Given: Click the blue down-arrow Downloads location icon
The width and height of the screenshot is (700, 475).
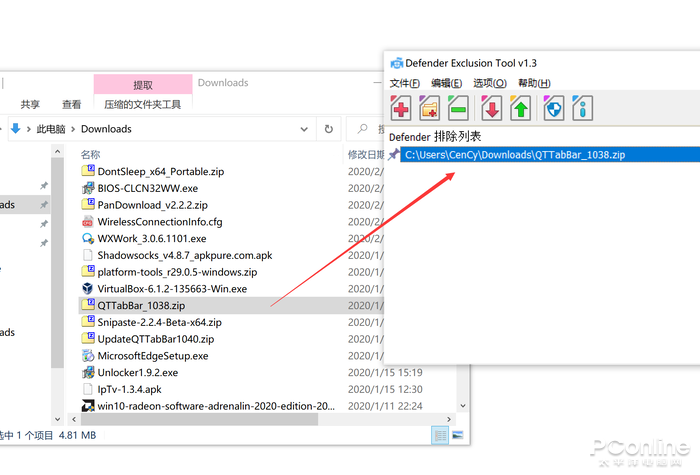Looking at the screenshot, I should [16, 129].
